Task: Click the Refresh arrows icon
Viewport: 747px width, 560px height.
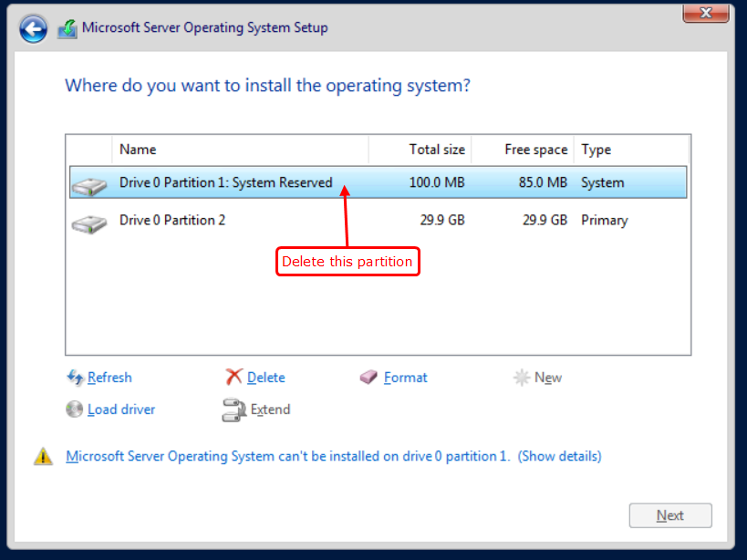Action: coord(75,378)
